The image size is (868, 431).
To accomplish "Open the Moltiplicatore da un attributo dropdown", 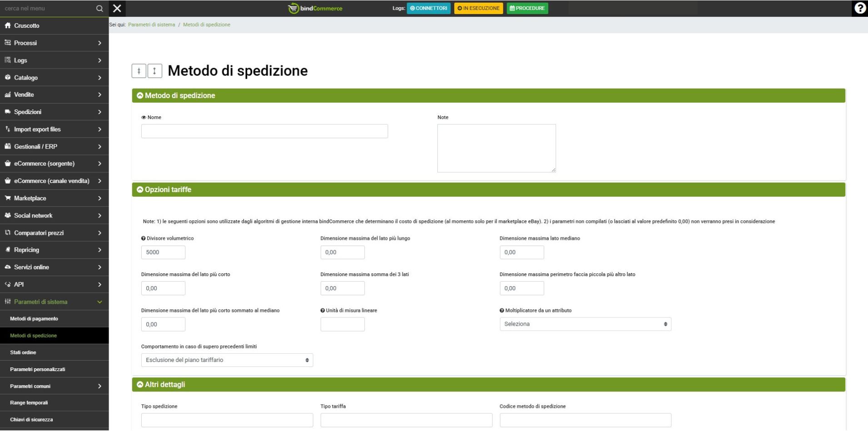I will click(x=585, y=324).
